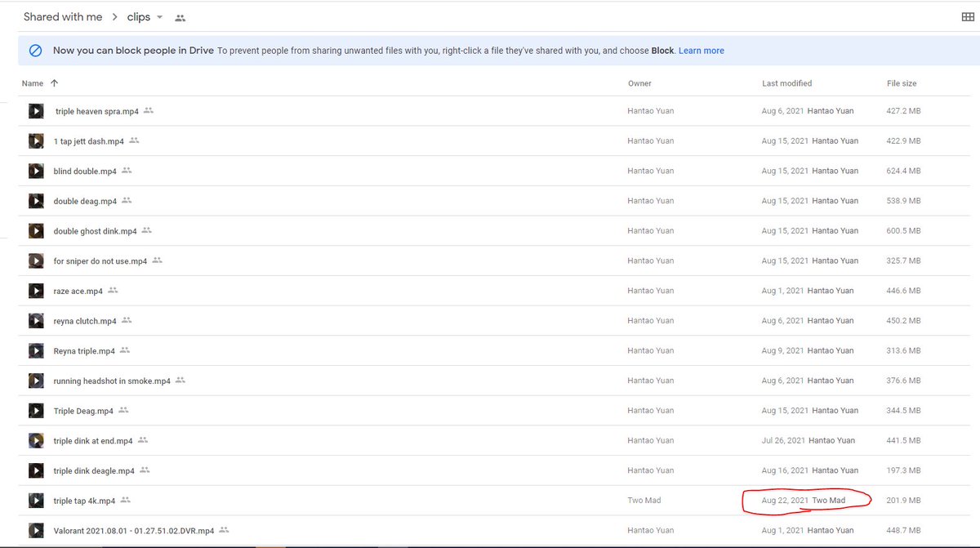Image resolution: width=980 pixels, height=548 pixels.
Task: Reverse sort order with Name arrow
Action: tap(55, 83)
